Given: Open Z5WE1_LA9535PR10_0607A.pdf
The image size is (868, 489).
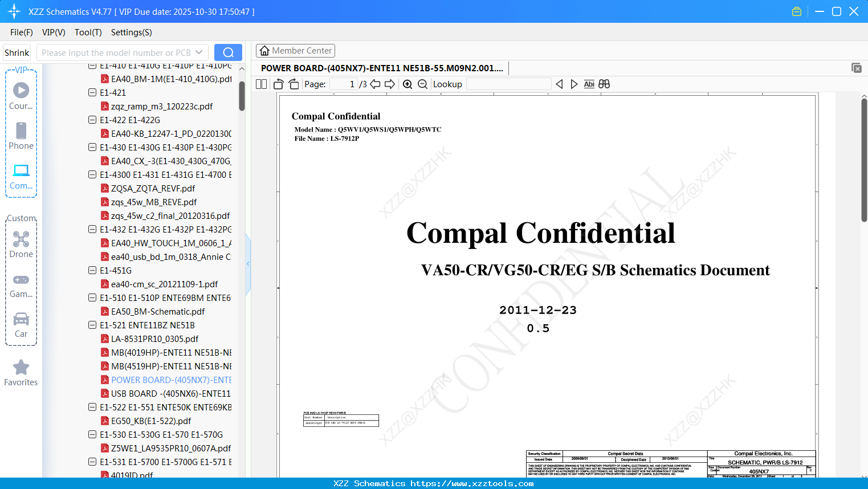Looking at the screenshot, I should 171,448.
